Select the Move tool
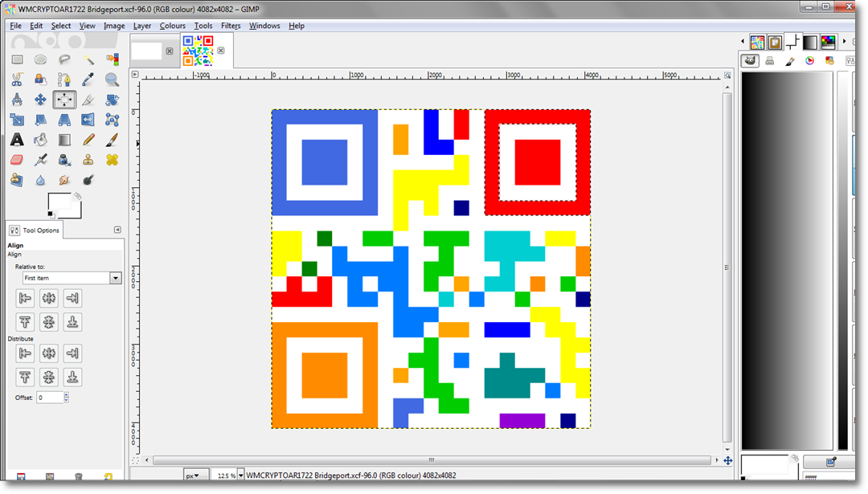Screen dimensions: 868x494 [40, 100]
